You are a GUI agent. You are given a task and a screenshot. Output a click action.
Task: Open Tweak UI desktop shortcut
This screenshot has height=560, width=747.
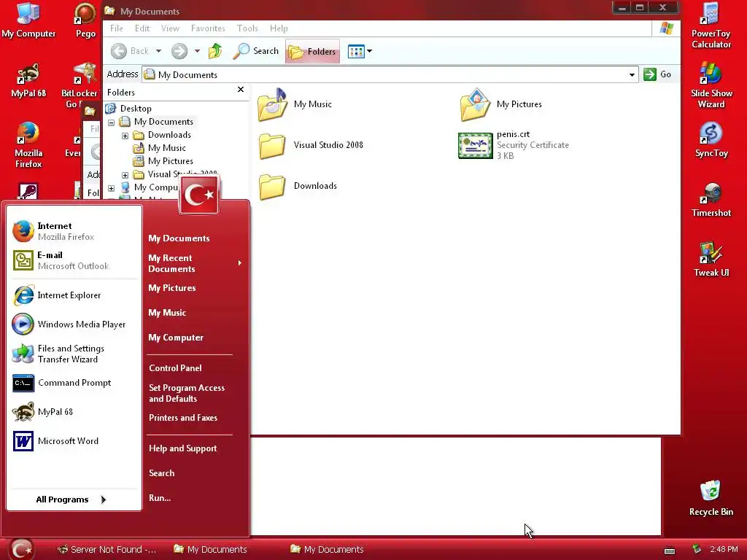point(711,260)
